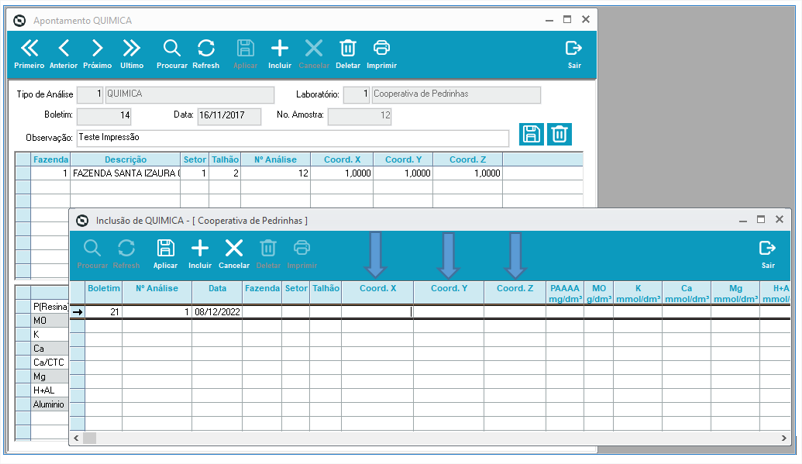
Task: Maximize the Inclusão de QUIMICA window
Action: [761, 219]
